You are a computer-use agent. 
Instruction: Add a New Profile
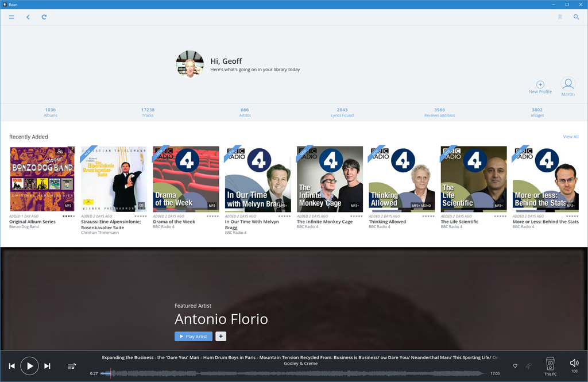coord(540,85)
